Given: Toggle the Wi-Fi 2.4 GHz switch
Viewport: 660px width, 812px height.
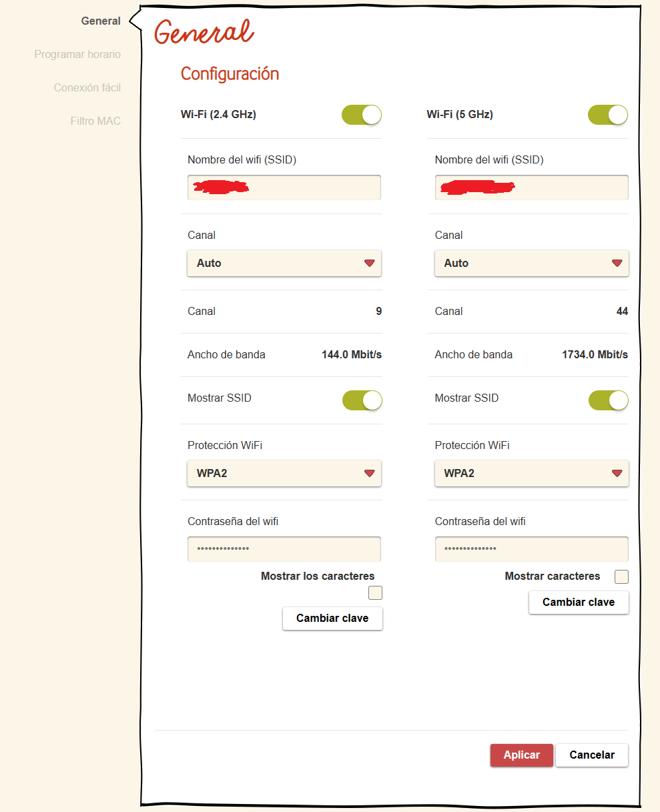Looking at the screenshot, I should tap(362, 115).
